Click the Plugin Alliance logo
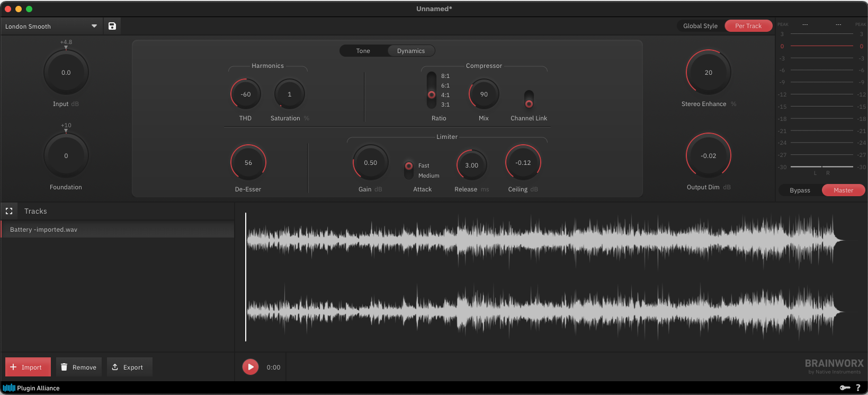This screenshot has width=868, height=395. point(31,388)
